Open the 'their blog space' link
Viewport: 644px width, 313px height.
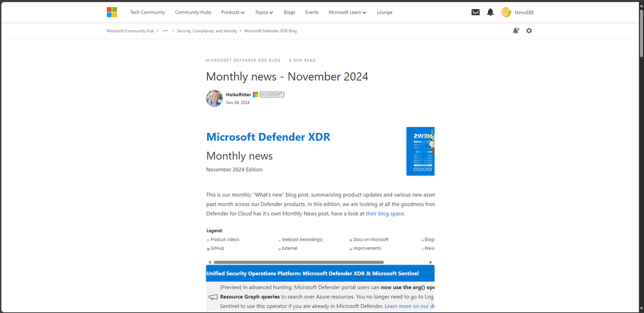[384, 214]
